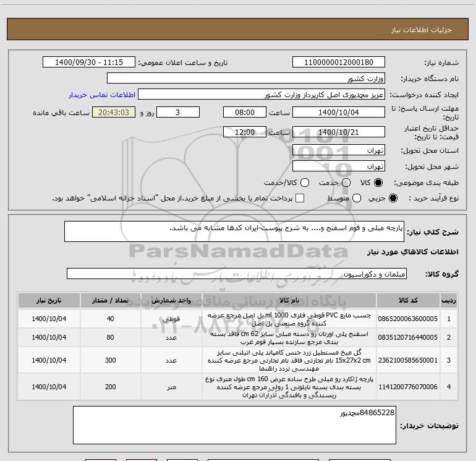Click product code 0865200063600005

tap(408, 319)
